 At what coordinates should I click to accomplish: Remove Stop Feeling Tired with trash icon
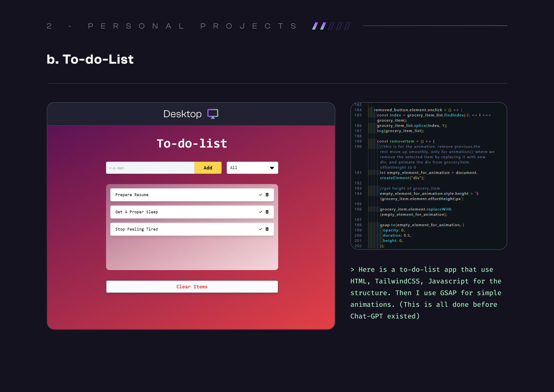pyautogui.click(x=267, y=229)
